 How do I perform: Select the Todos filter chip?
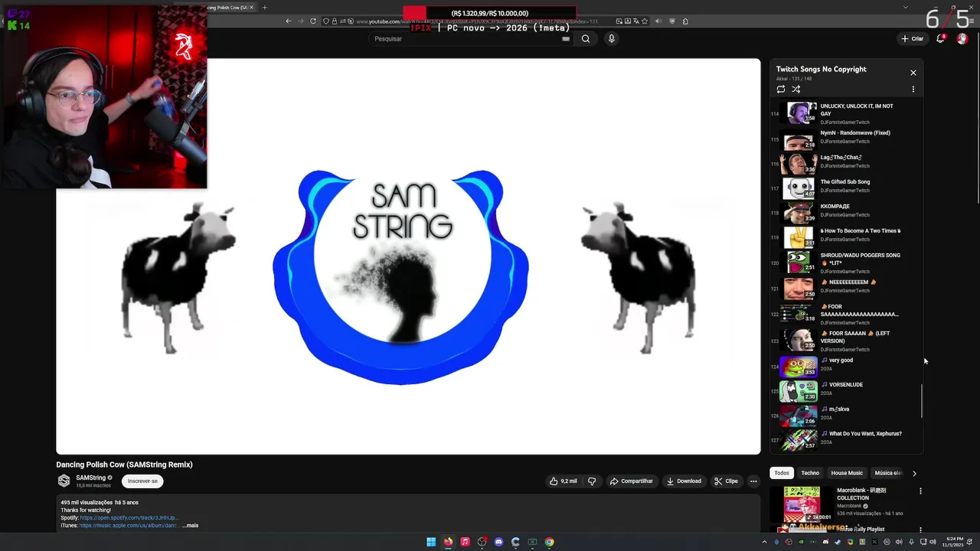[782, 473]
